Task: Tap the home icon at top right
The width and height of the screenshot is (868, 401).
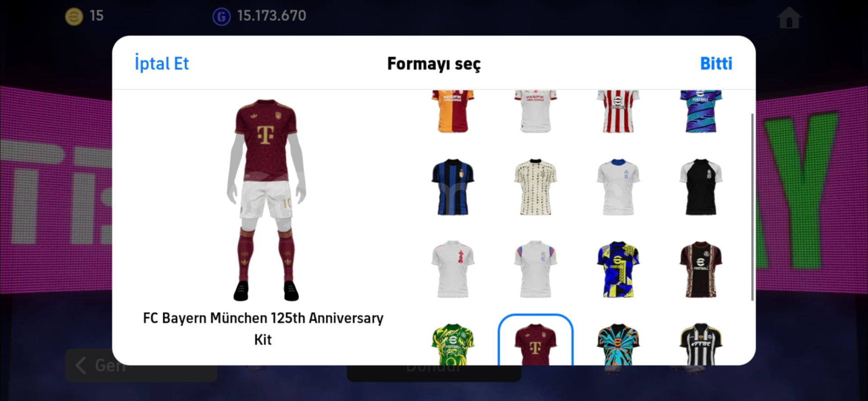Action: (789, 18)
